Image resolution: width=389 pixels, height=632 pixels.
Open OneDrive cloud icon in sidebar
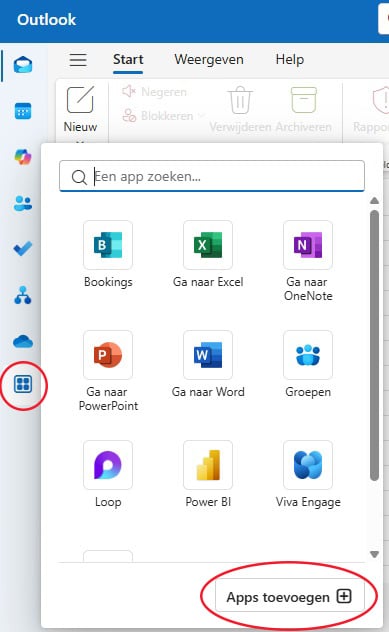coord(23,341)
